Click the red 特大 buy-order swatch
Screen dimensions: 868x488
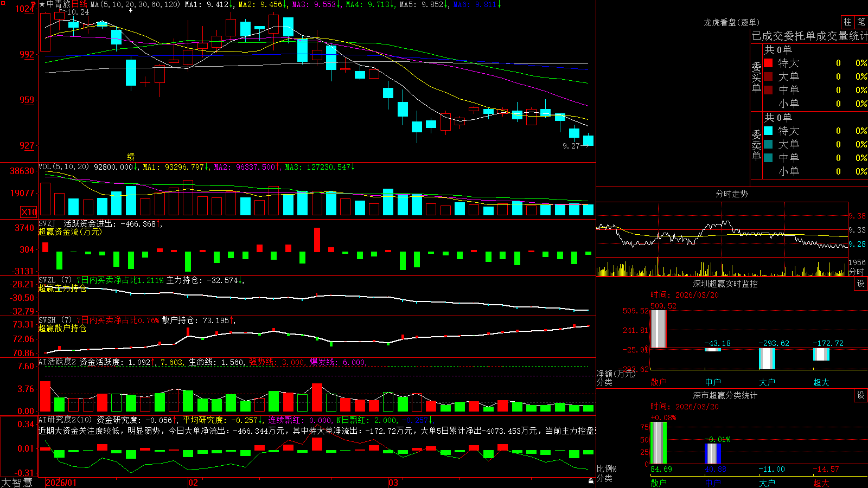click(x=768, y=63)
